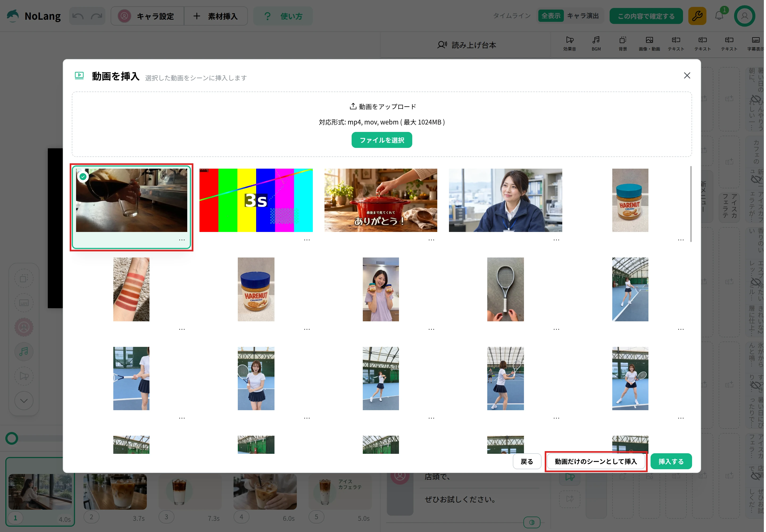The height and width of the screenshot is (532, 766).
Task: Click the green music note icon in left sidebar
Action: 24,352
